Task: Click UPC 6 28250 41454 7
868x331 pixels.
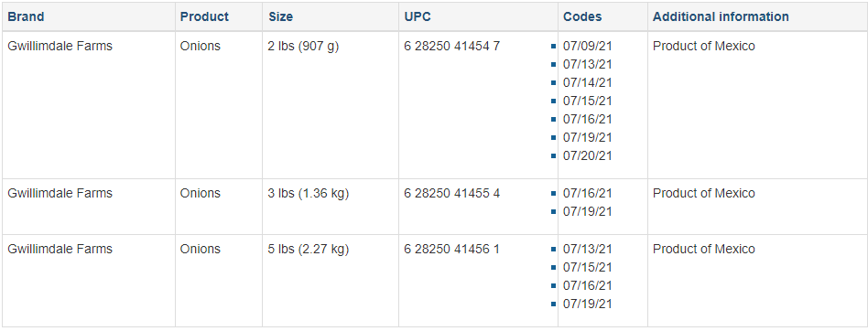Action: coord(451,47)
